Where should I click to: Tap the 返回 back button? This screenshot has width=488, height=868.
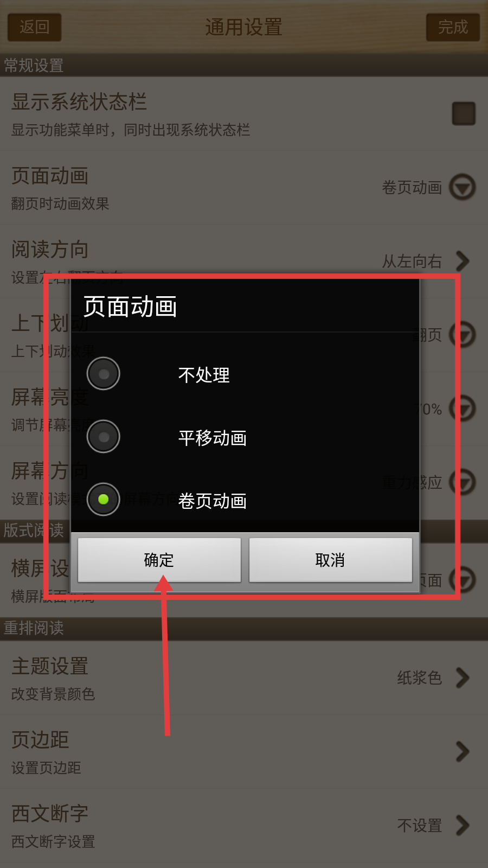click(x=34, y=27)
